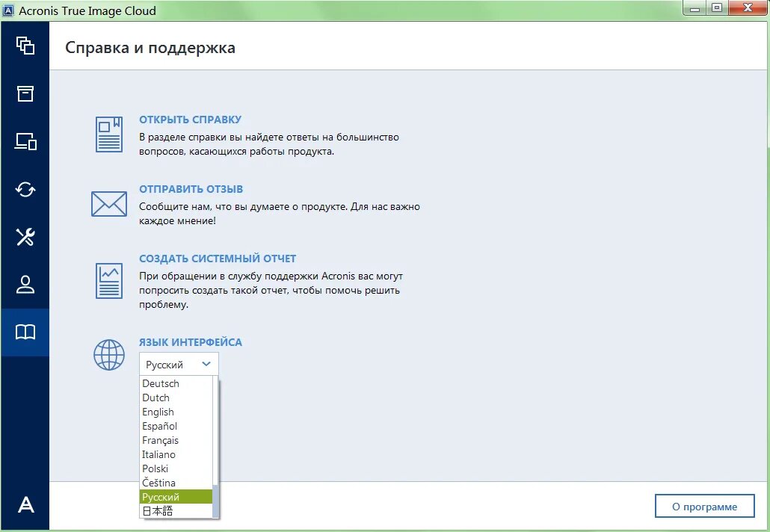Choose Čeština from the language list
The height and width of the screenshot is (532, 770).
click(176, 483)
